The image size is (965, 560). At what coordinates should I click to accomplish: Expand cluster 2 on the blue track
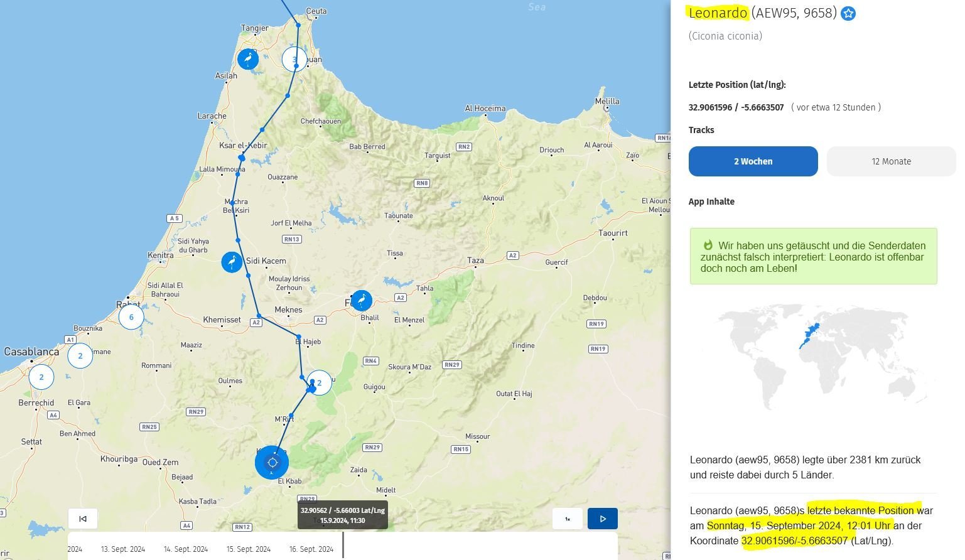[x=320, y=383]
